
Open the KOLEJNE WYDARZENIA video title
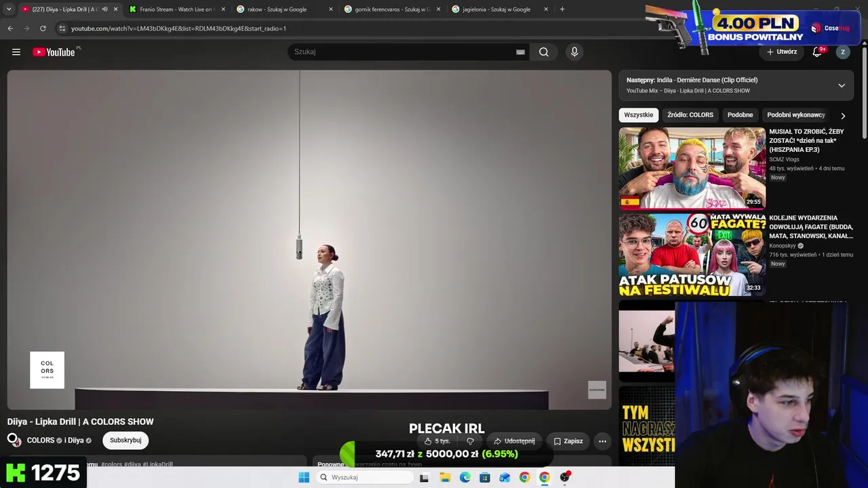click(x=811, y=227)
